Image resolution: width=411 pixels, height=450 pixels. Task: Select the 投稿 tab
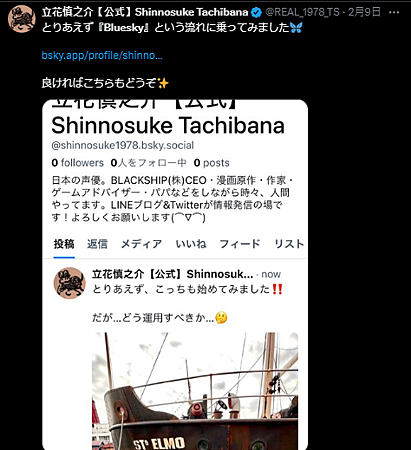[64, 244]
